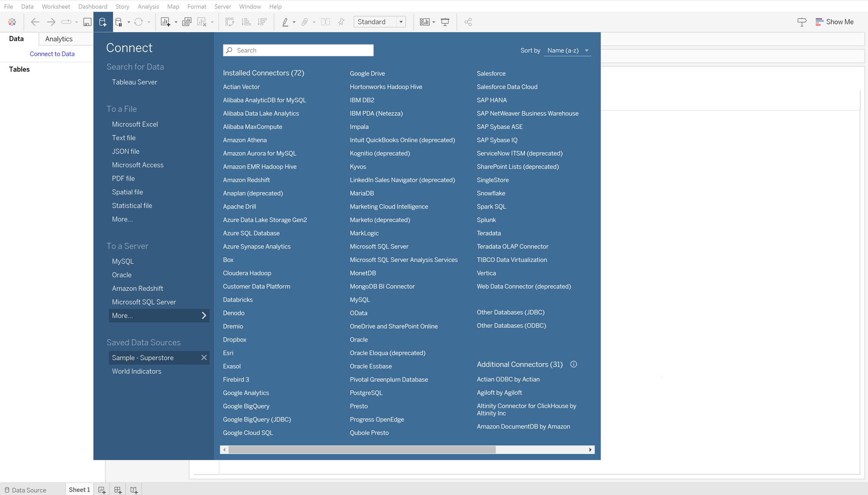Click the new dashboard icon in bottom bar
The height and width of the screenshot is (495, 868).
tap(118, 490)
